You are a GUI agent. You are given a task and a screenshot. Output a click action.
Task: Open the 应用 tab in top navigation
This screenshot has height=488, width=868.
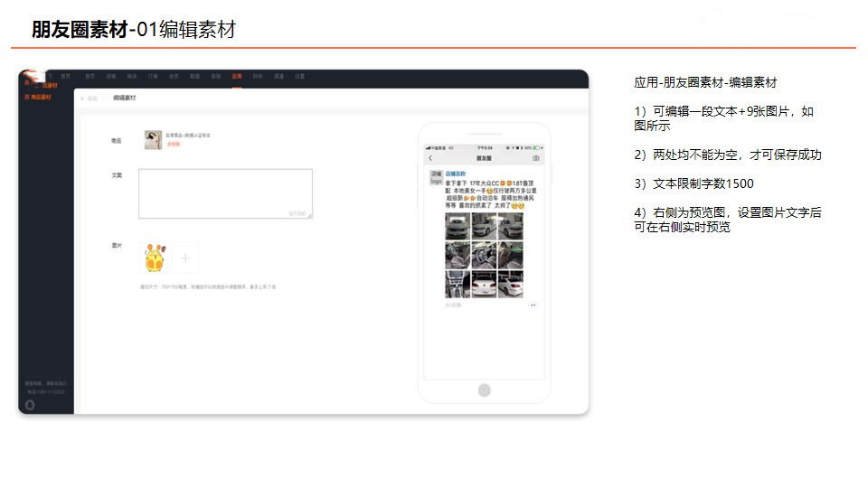237,76
